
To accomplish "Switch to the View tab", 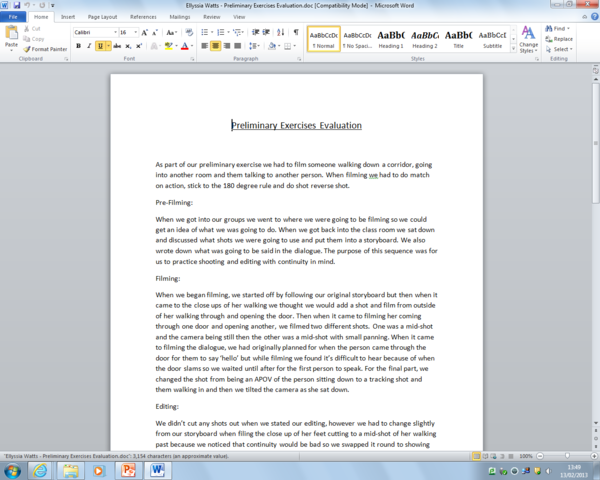I will click(239, 17).
